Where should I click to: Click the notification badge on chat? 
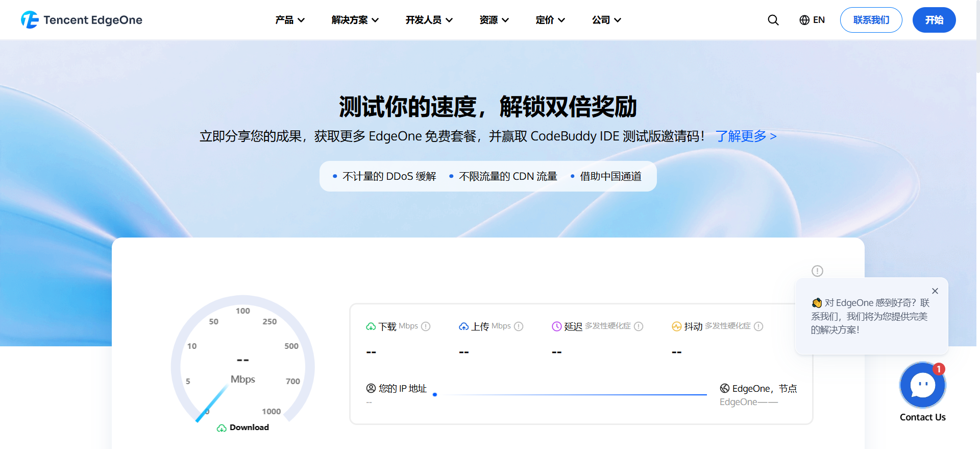tap(939, 369)
